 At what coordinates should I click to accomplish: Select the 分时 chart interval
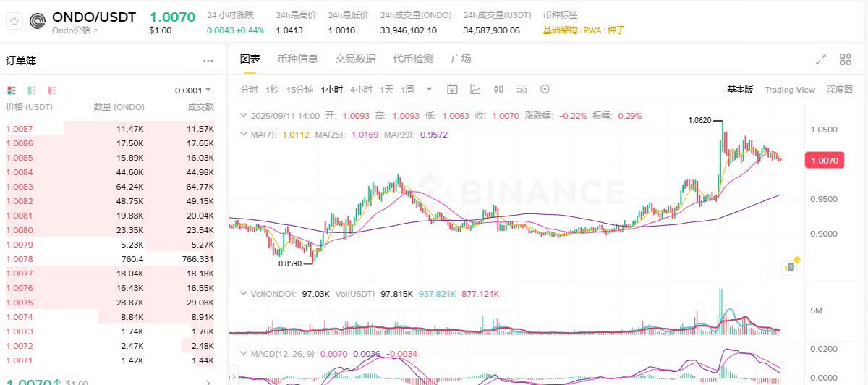tap(249, 90)
